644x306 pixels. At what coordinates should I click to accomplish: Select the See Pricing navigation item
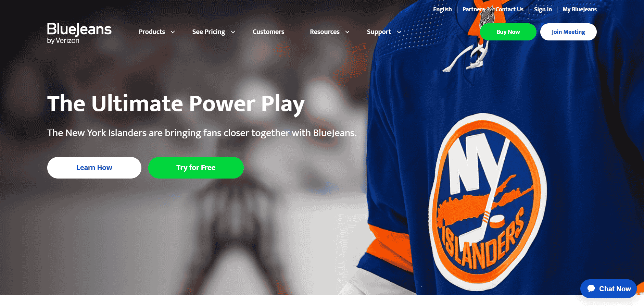coord(209,32)
